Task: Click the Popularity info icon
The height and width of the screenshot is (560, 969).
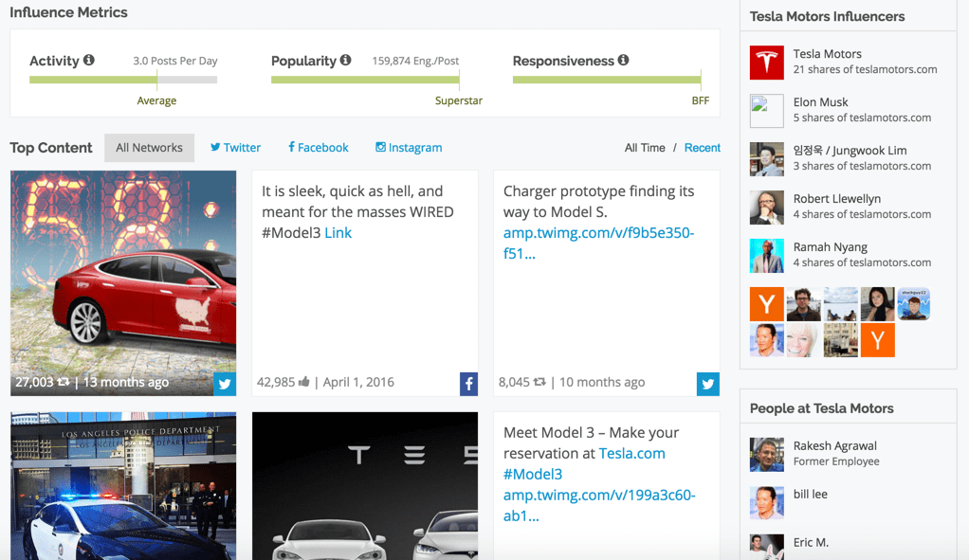Action: (x=345, y=60)
